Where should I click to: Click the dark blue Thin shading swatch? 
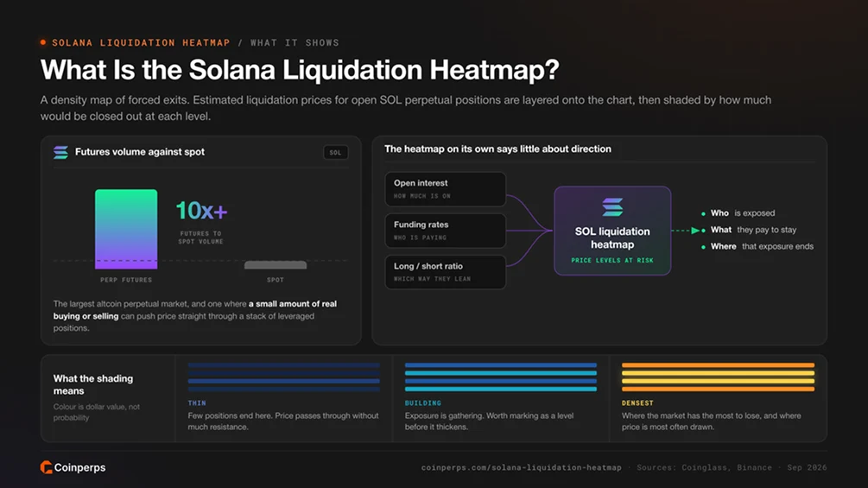click(284, 377)
